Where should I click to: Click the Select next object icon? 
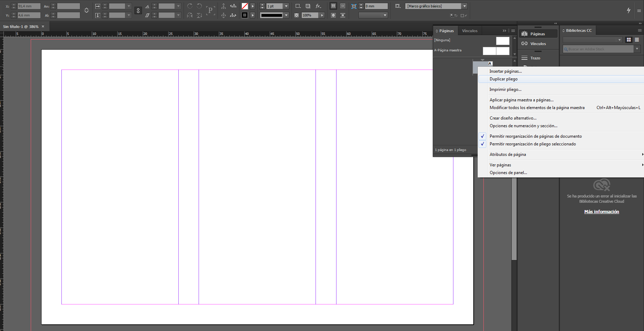233,15
